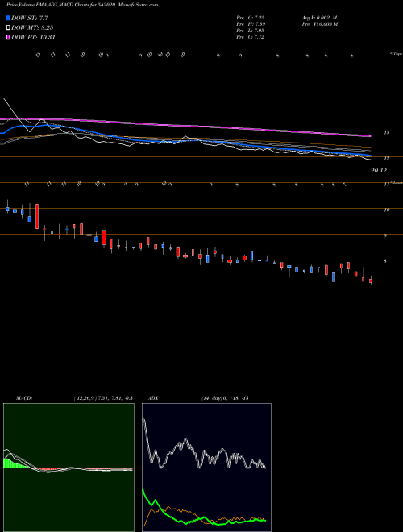The height and width of the screenshot is (532, 403).
Task: Click the 'Pre L: 7.03' value
Action: [251, 31]
